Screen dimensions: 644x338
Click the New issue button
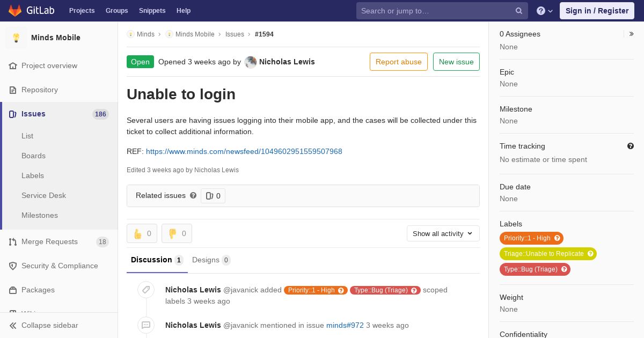point(456,62)
